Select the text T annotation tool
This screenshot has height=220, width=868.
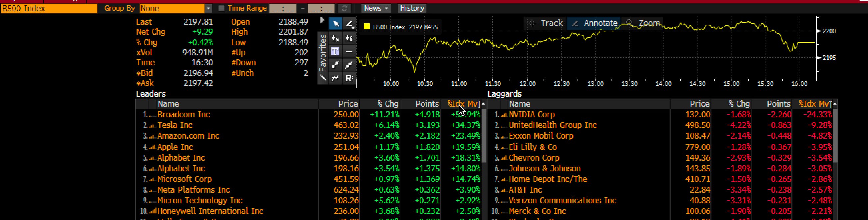(335, 51)
